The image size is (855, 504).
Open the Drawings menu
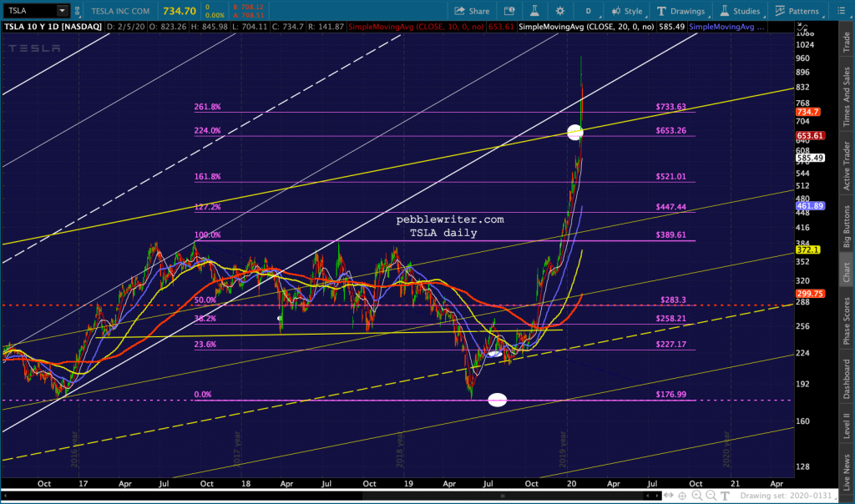[x=680, y=11]
